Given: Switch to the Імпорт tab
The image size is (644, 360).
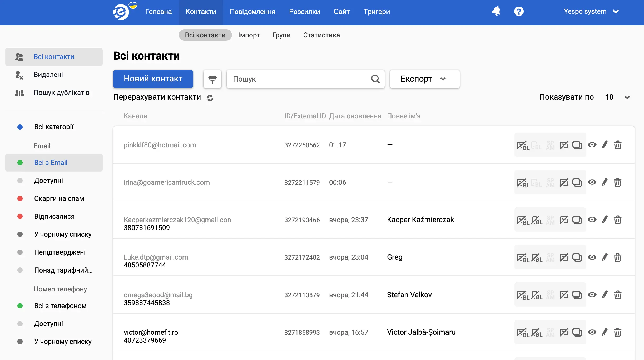Looking at the screenshot, I should click(249, 35).
